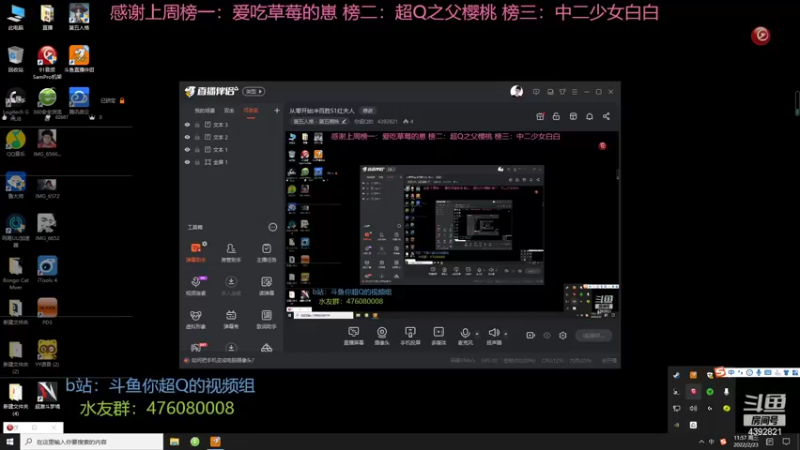Add a 摄像头 webcam source

click(382, 336)
